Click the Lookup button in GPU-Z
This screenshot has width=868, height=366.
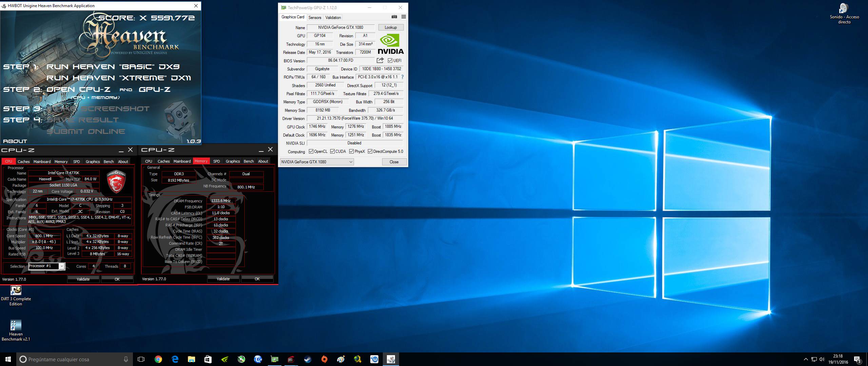coord(391,27)
